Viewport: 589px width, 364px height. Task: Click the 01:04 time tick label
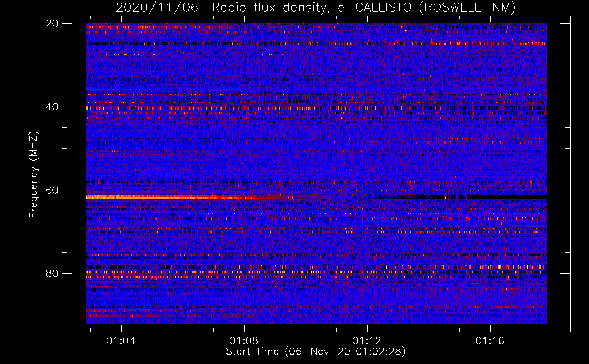[x=121, y=341]
